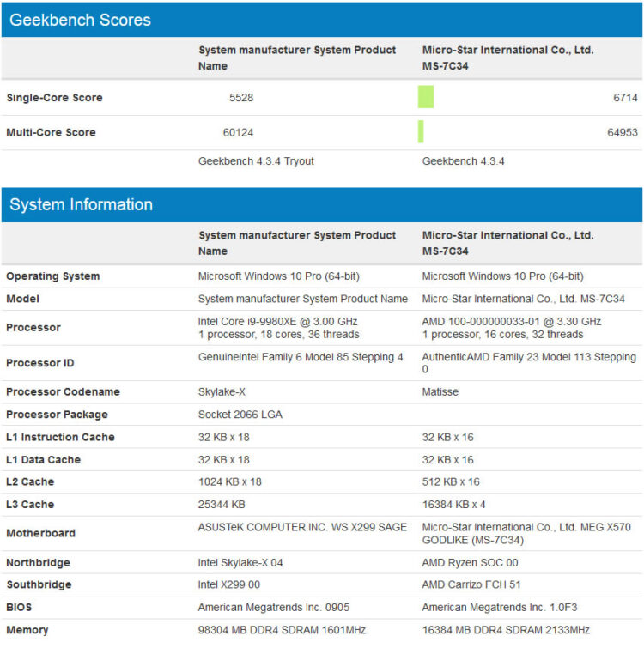The height and width of the screenshot is (654, 644).
Task: Click the Socket 2066 LGA package value
Action: point(240,415)
